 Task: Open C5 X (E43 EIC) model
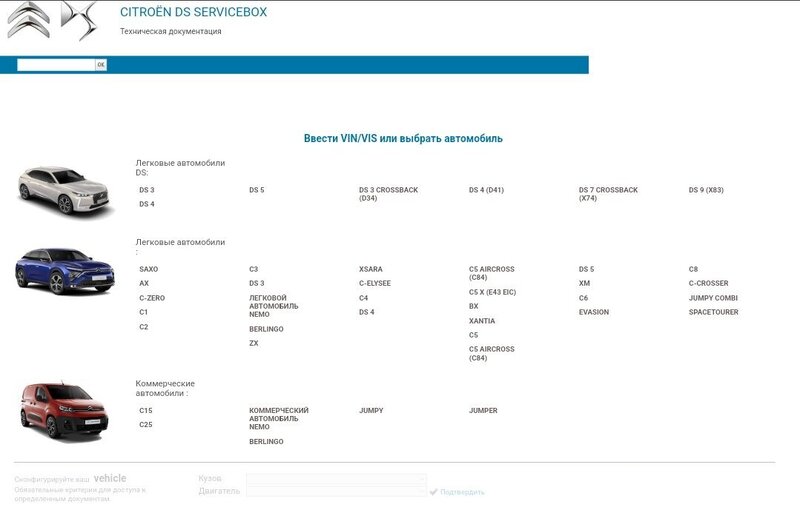(x=492, y=292)
